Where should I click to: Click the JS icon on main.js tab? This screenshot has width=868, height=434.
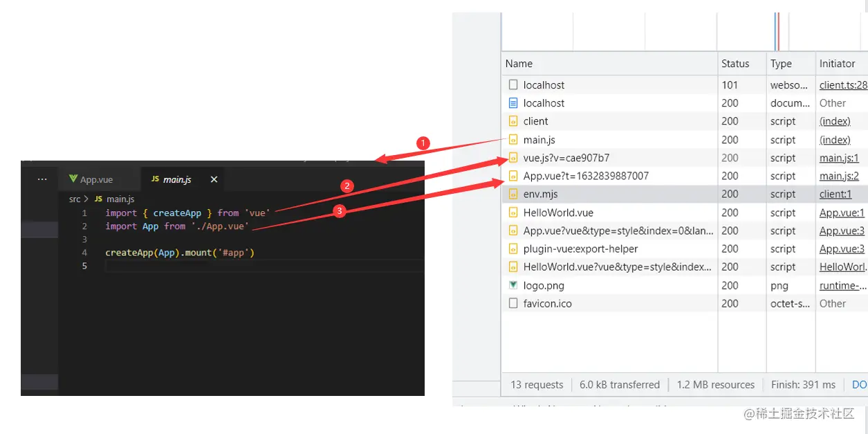[156, 179]
